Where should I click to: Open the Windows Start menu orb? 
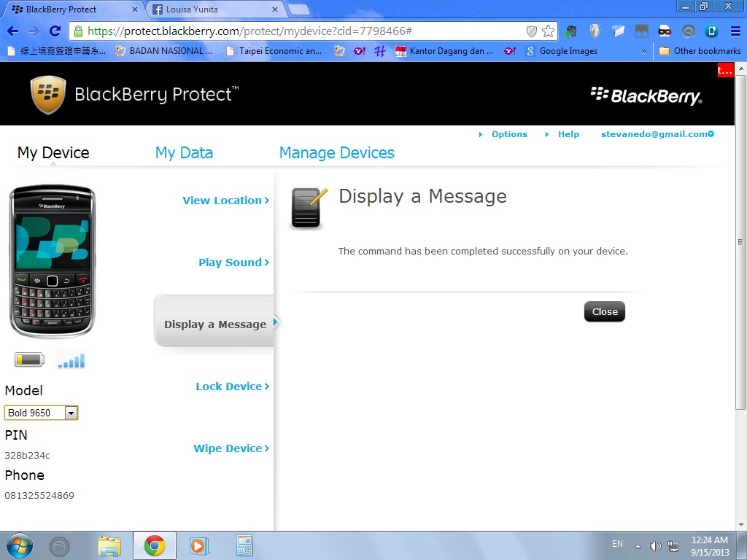click(20, 545)
